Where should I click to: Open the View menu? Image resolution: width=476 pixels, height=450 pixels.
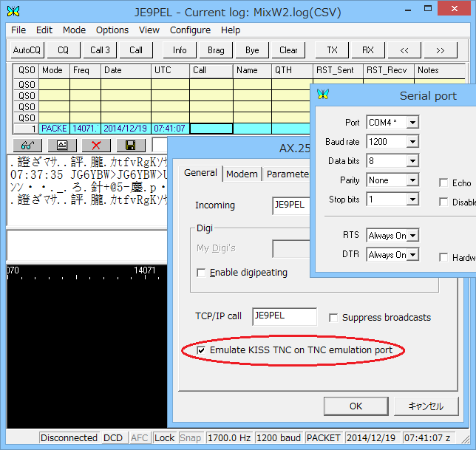click(x=149, y=30)
